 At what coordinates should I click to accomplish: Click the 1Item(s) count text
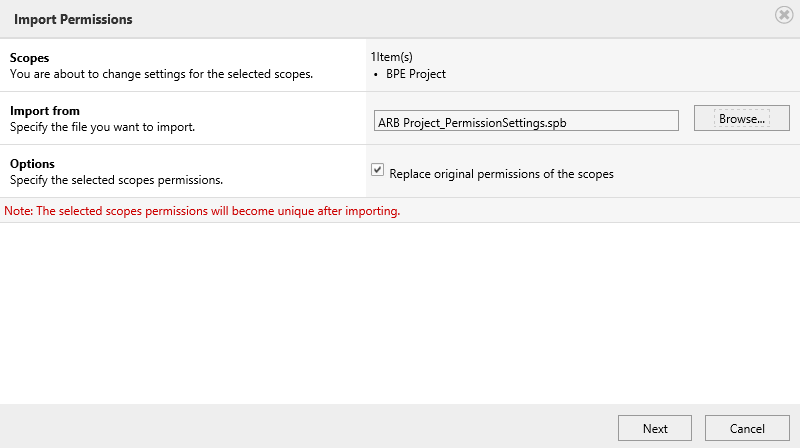click(x=391, y=57)
